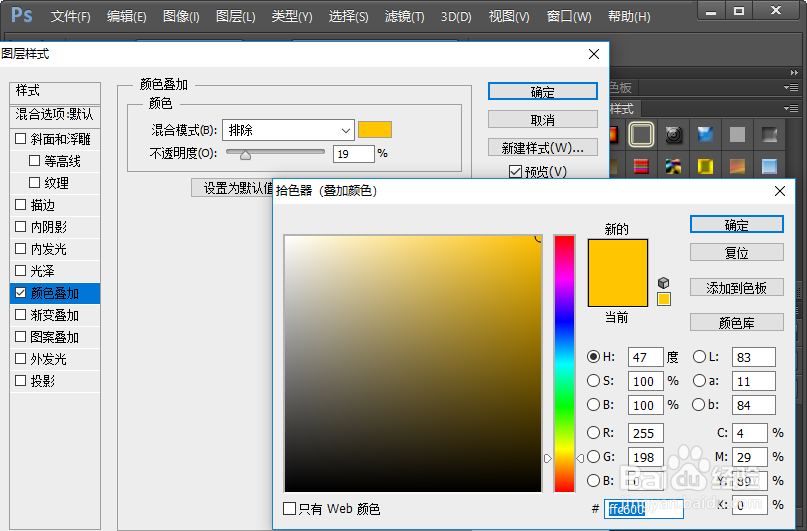This screenshot has height=531, width=807.
Task: Apply the red striped style preset
Action: click(x=641, y=166)
